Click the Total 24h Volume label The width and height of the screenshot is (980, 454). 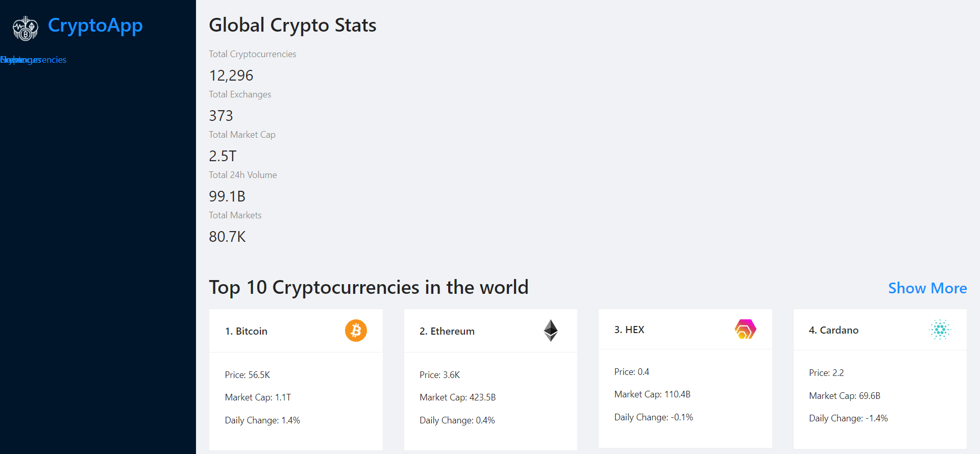(x=242, y=175)
